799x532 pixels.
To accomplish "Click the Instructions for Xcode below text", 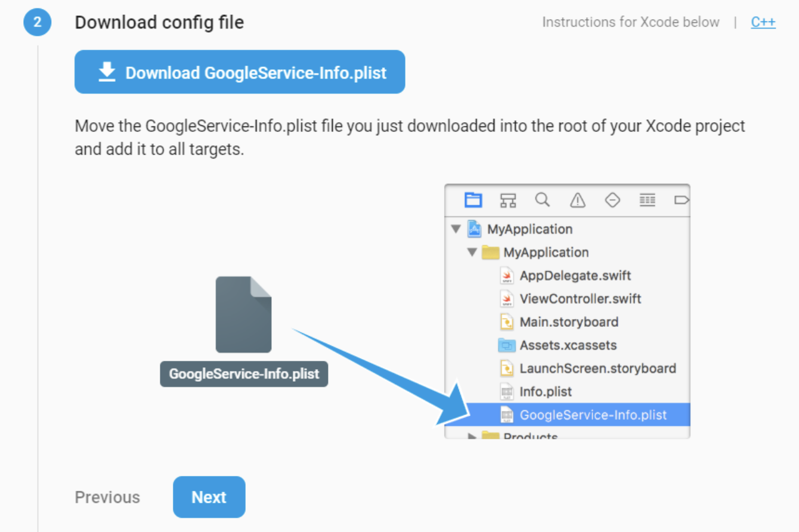I will click(x=631, y=22).
